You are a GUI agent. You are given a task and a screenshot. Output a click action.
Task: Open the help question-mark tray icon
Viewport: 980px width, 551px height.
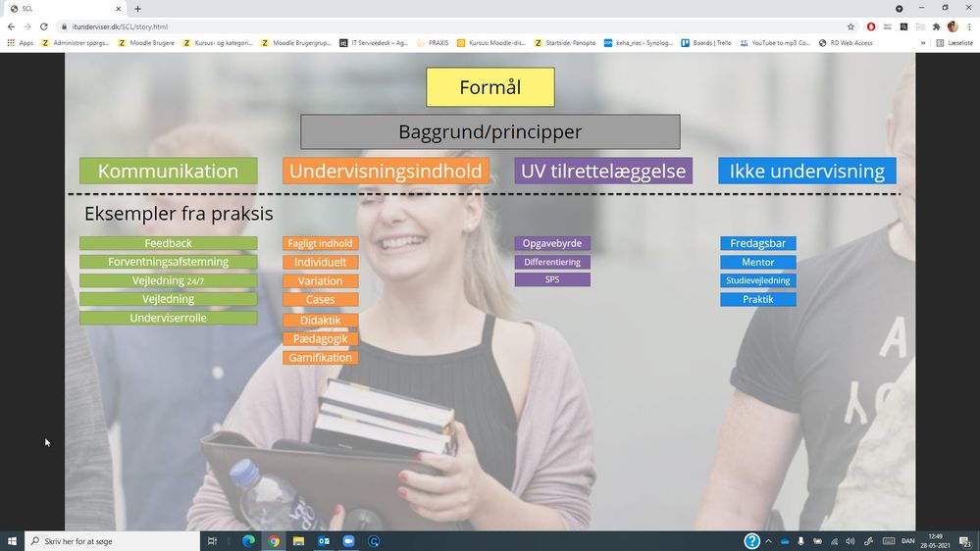pyautogui.click(x=751, y=541)
